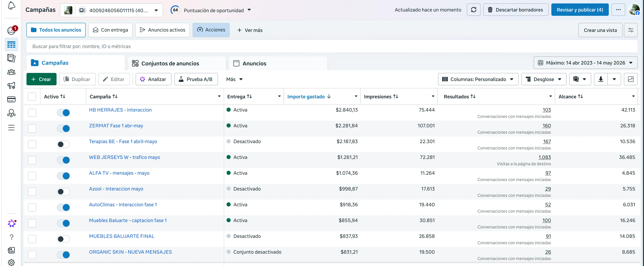Open the three-dots more options button
The height and width of the screenshot is (266, 644).
[618, 10]
